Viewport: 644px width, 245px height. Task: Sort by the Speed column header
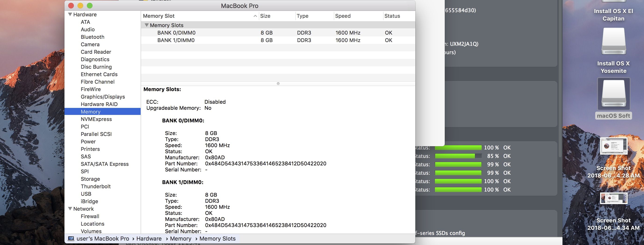point(358,16)
